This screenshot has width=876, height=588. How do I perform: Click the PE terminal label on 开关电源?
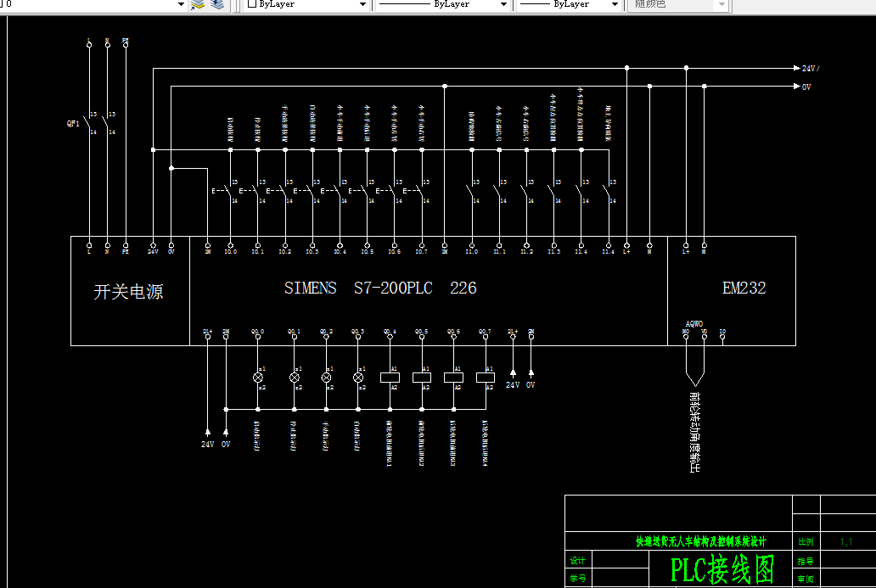tap(126, 252)
